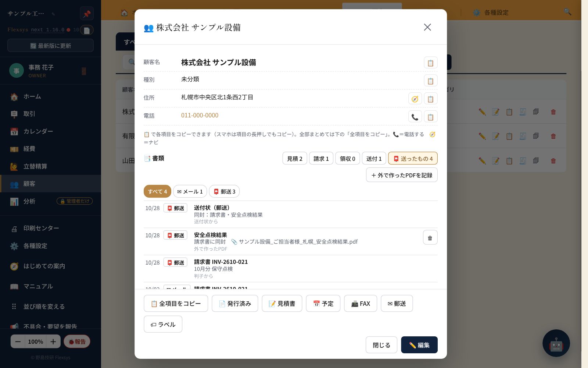Open the robot assistant chat
Viewport: 588px width, 368px height.
(x=556, y=343)
